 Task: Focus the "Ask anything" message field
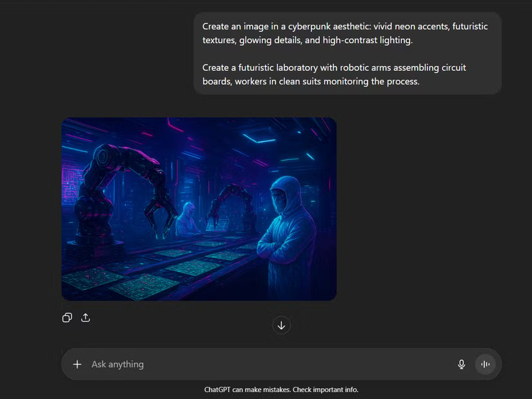point(258,364)
